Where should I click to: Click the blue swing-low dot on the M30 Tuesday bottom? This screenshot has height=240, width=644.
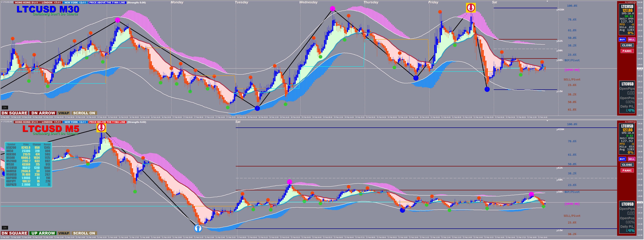coord(257,108)
